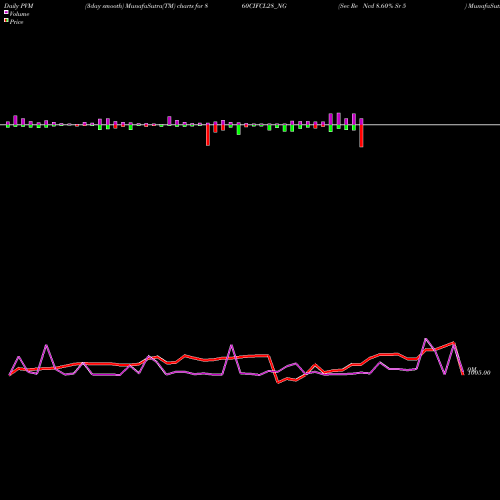Click the 'Daily PVM' chart title
Viewport: 500px width, 500px height.
click(x=19, y=6)
